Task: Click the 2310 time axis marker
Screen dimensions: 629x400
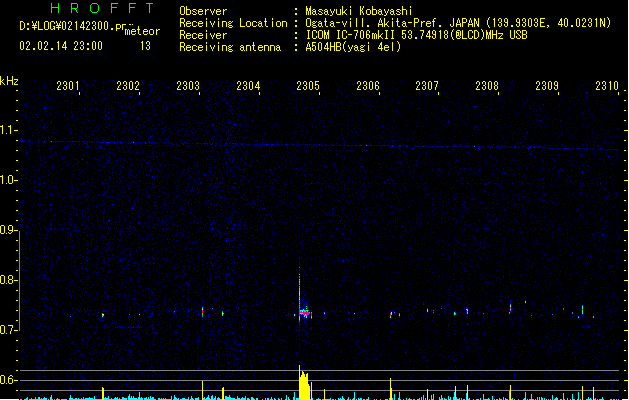Action: click(607, 86)
